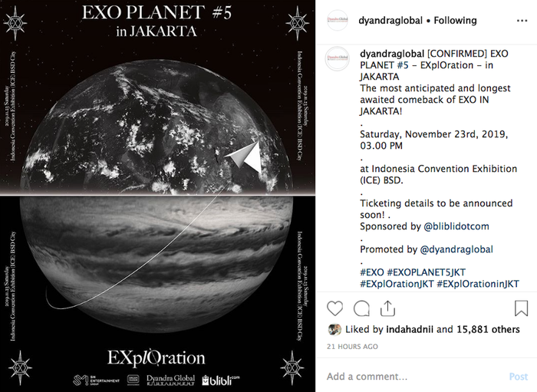Viewport: 537px width, 392px height.
Task: Toggle the Following status button
Action: [x=455, y=21]
